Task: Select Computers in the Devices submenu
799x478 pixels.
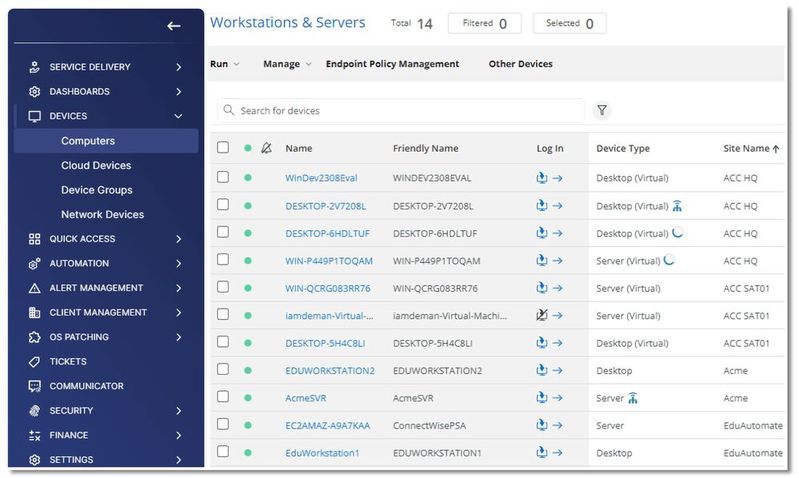Action: tap(106, 141)
